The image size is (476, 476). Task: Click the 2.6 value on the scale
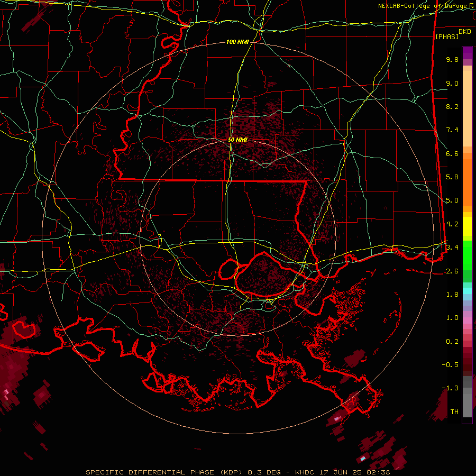tap(452, 271)
